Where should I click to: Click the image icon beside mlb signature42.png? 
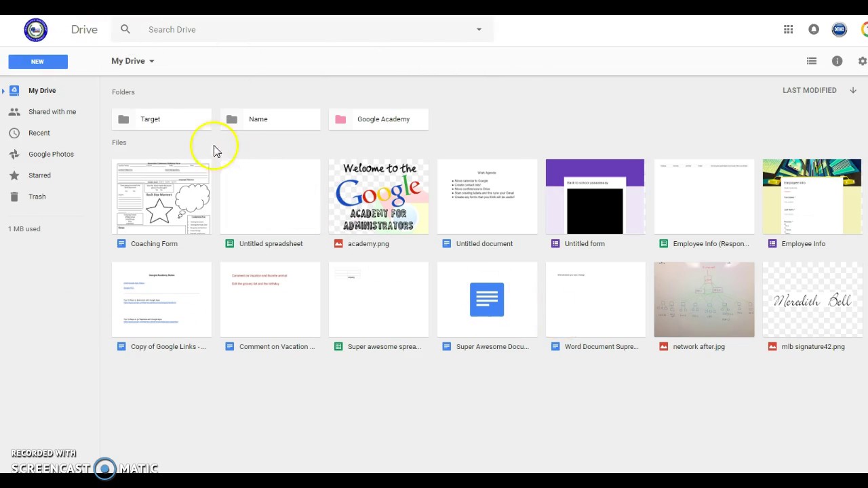pos(772,346)
